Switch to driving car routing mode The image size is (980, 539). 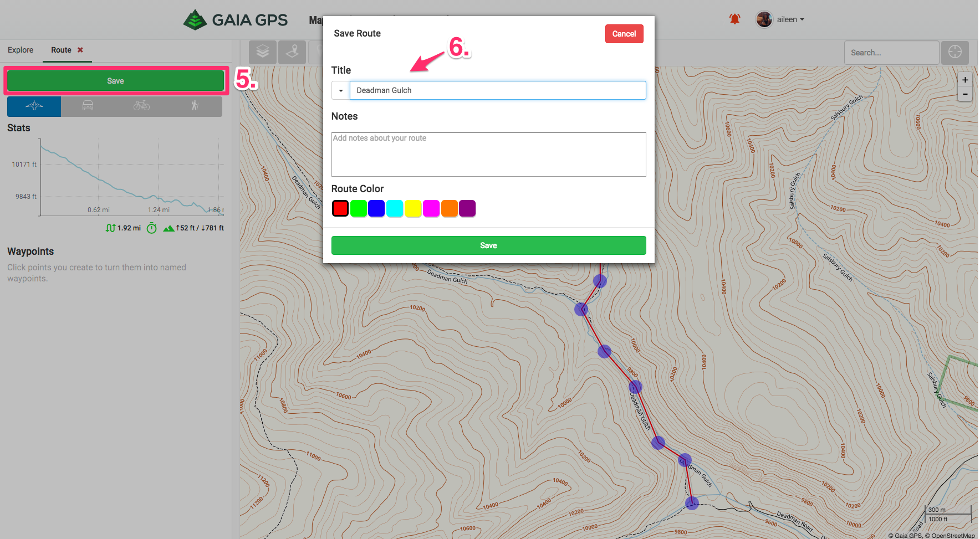[88, 106]
